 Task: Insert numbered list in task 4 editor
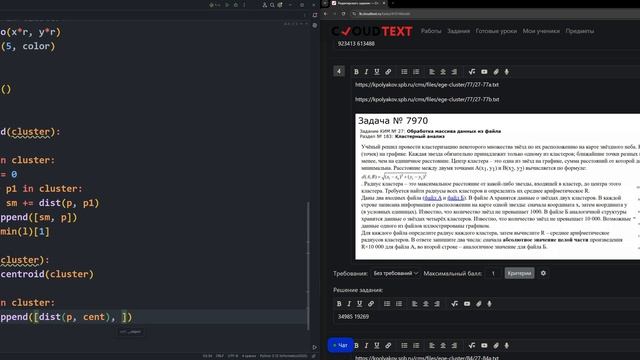coord(416,72)
